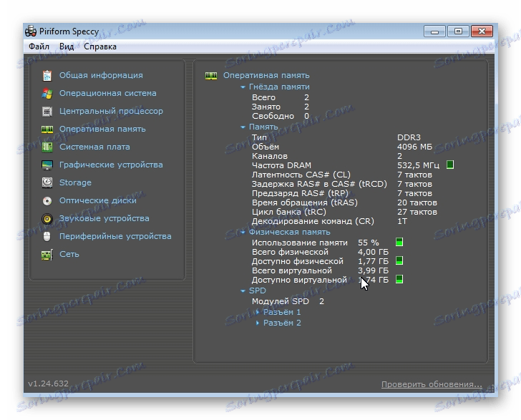Click the Каналов row label
Screen dimensions: 521x420
(x=270, y=156)
